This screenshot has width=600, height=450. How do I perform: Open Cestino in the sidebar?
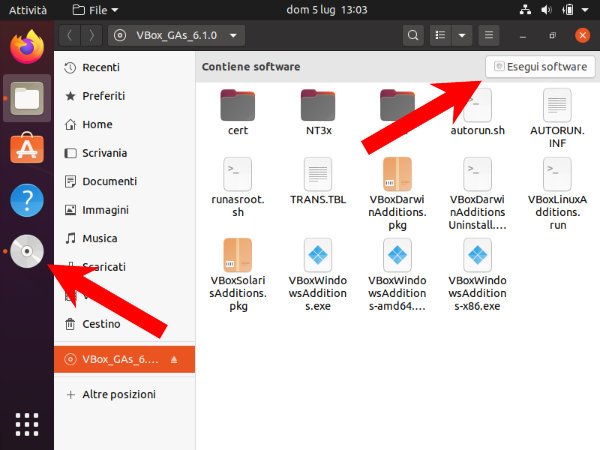pyautogui.click(x=124, y=324)
